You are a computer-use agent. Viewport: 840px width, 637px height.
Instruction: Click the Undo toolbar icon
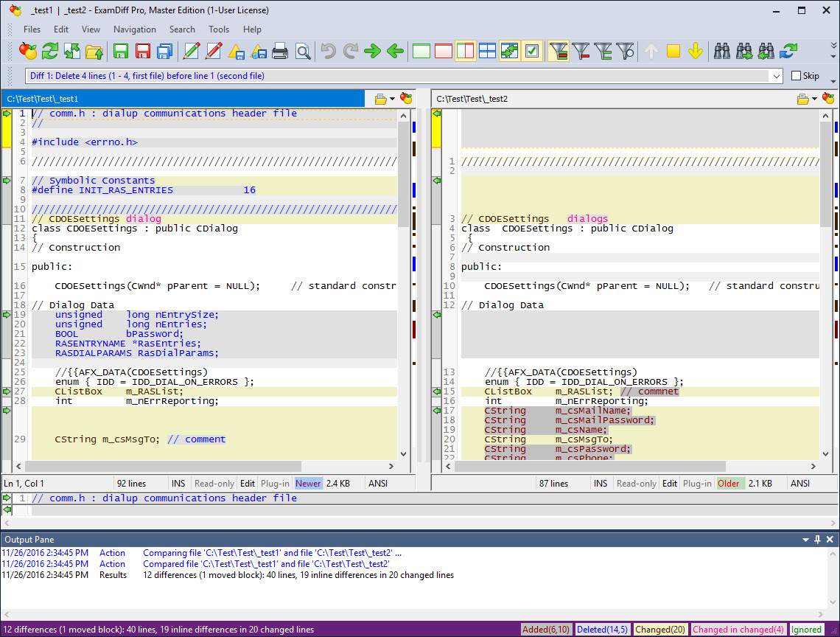tap(329, 51)
